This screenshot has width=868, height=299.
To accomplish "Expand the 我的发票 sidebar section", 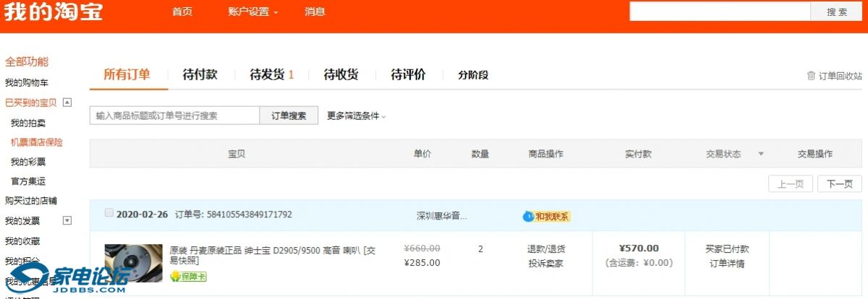I will 67,221.
